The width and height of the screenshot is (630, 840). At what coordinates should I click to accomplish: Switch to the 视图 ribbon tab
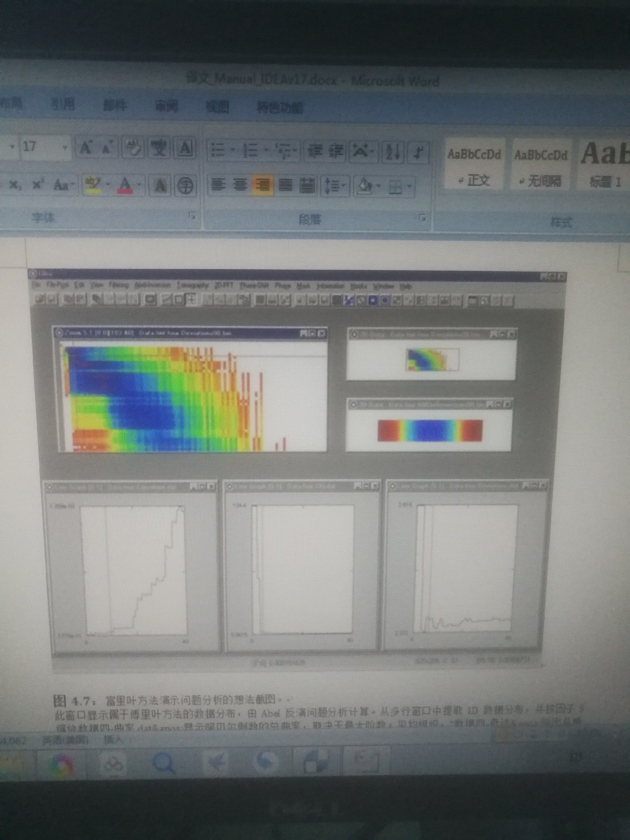point(217,106)
